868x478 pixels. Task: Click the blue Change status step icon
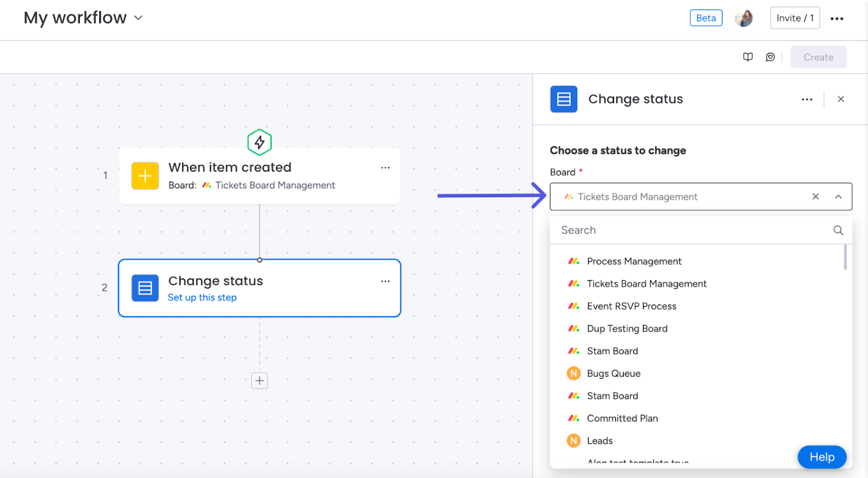click(x=145, y=288)
